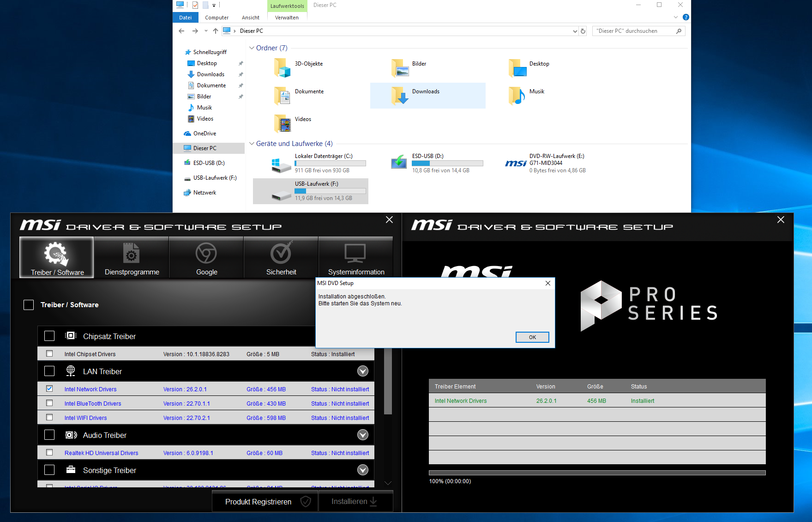Open the Verwalten ribbon tab
The image size is (812, 522).
click(287, 18)
